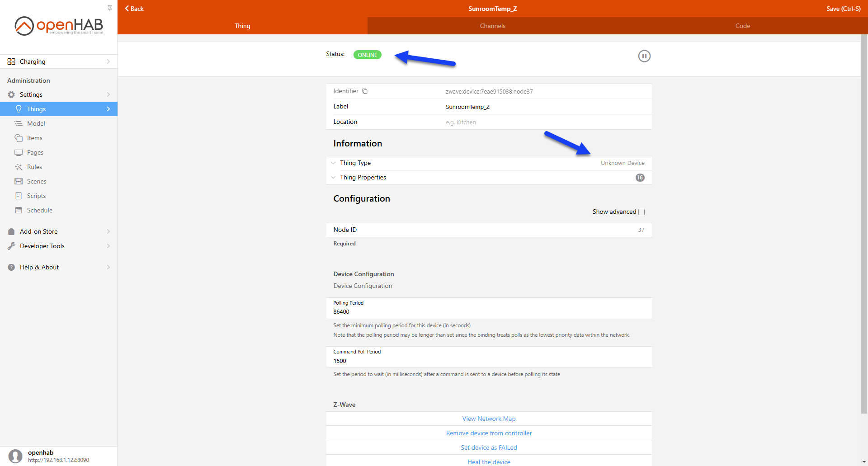The image size is (868, 466).
Task: Open Scripts from the sidebar
Action: click(36, 196)
